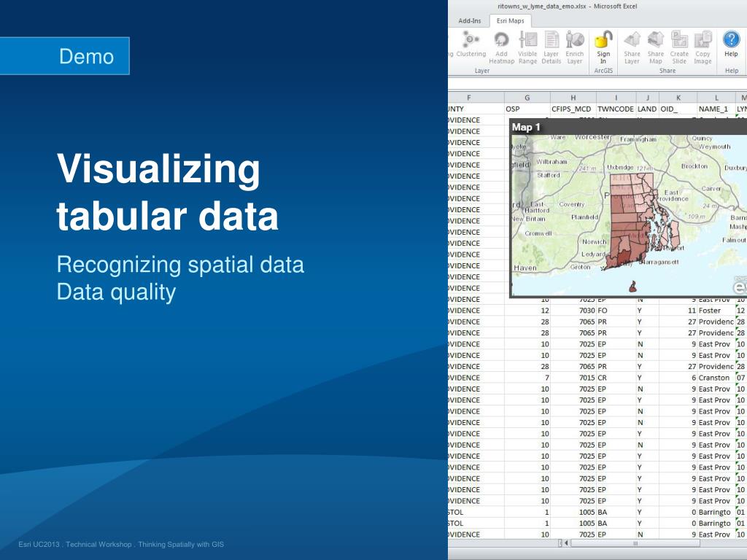
Task: Click the TWNCODE header cell
Action: pyautogui.click(x=616, y=109)
